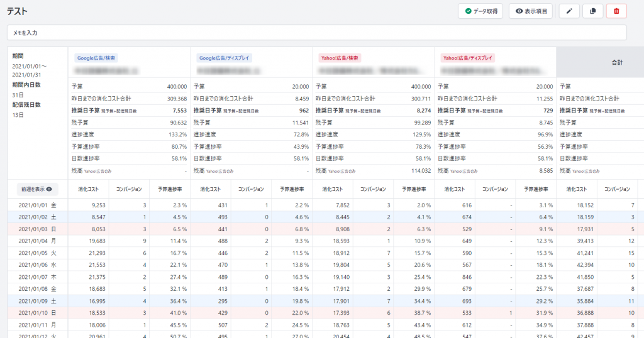Click Yahoo検索 balance value 114,032

coord(421,171)
